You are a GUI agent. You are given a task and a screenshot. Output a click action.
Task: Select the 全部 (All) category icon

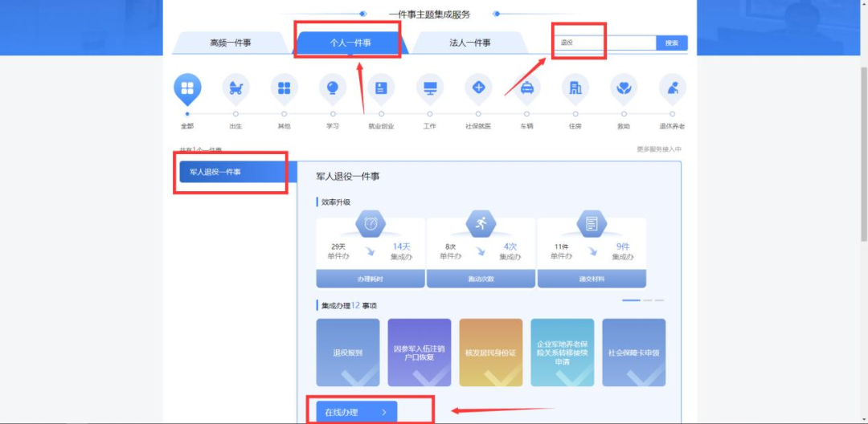click(187, 88)
